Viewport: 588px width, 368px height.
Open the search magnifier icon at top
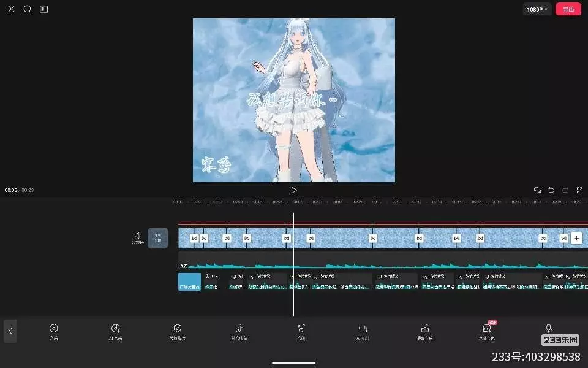coord(28,9)
